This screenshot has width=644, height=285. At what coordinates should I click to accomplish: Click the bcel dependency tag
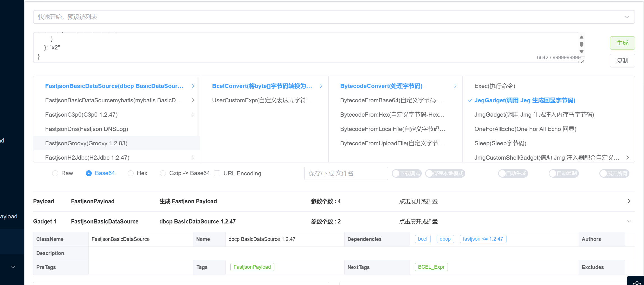(x=423, y=239)
